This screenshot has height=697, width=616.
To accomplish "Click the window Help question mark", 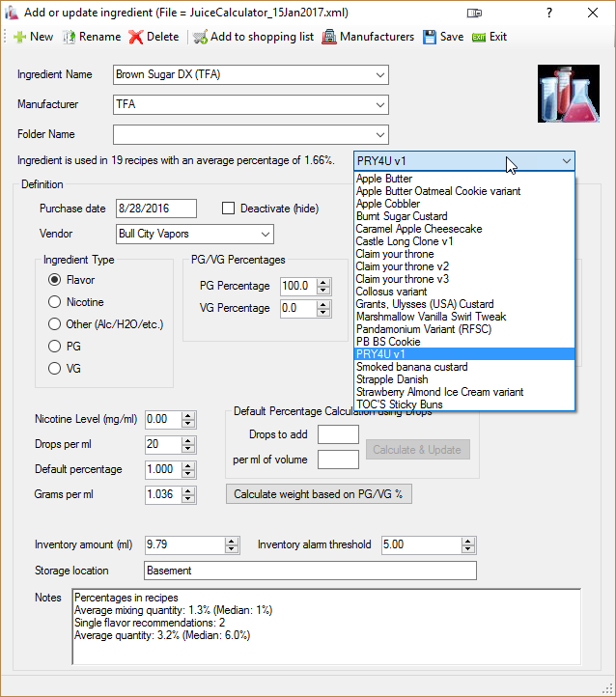I will click(548, 14).
